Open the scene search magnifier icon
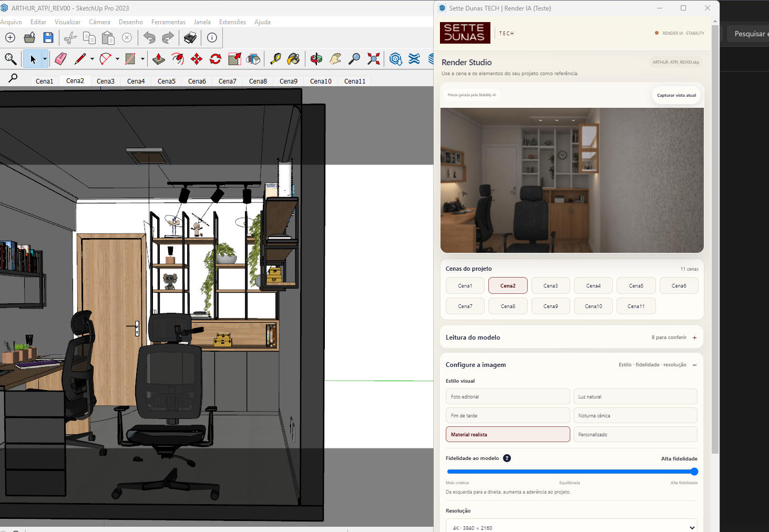 point(13,78)
